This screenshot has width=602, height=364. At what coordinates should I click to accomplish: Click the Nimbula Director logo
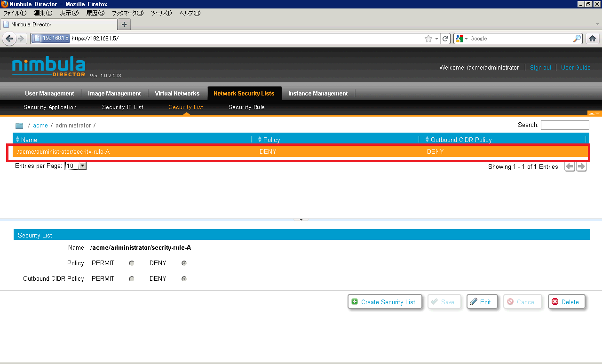click(x=49, y=67)
